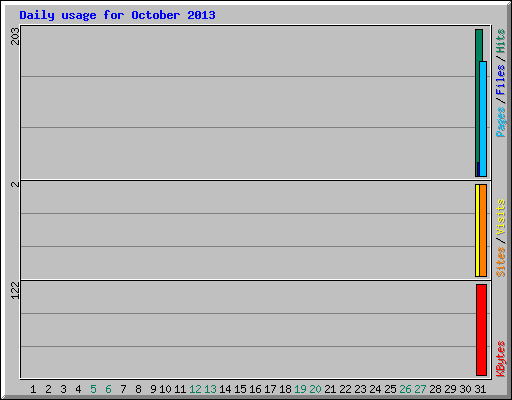Click day '29' on the x-axis
This screenshot has width=512, height=400.
pyautogui.click(x=450, y=389)
